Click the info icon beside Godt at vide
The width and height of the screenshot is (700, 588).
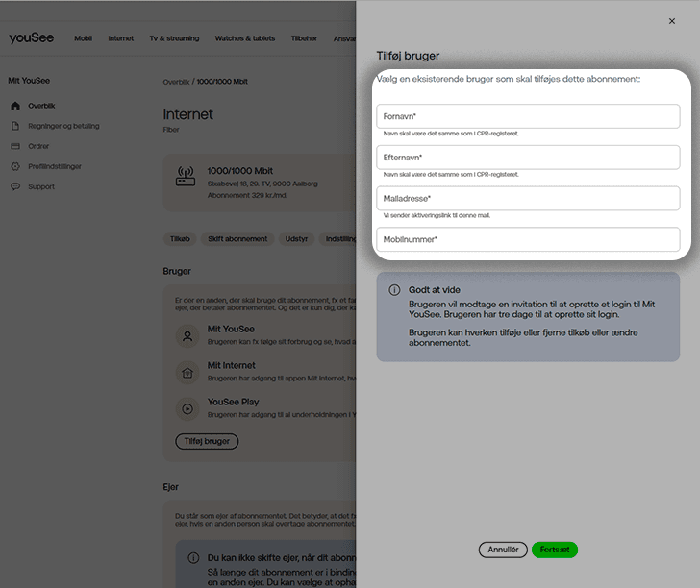tap(394, 290)
